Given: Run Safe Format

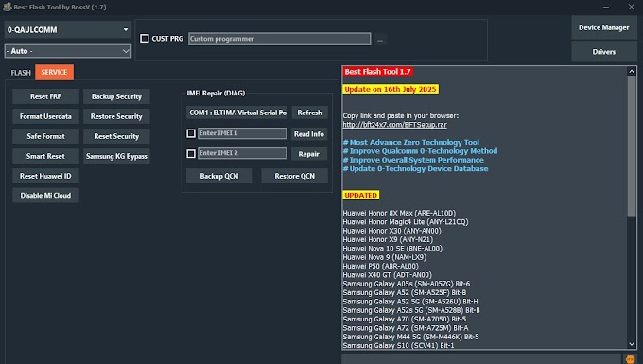Looking at the screenshot, I should (x=45, y=136).
